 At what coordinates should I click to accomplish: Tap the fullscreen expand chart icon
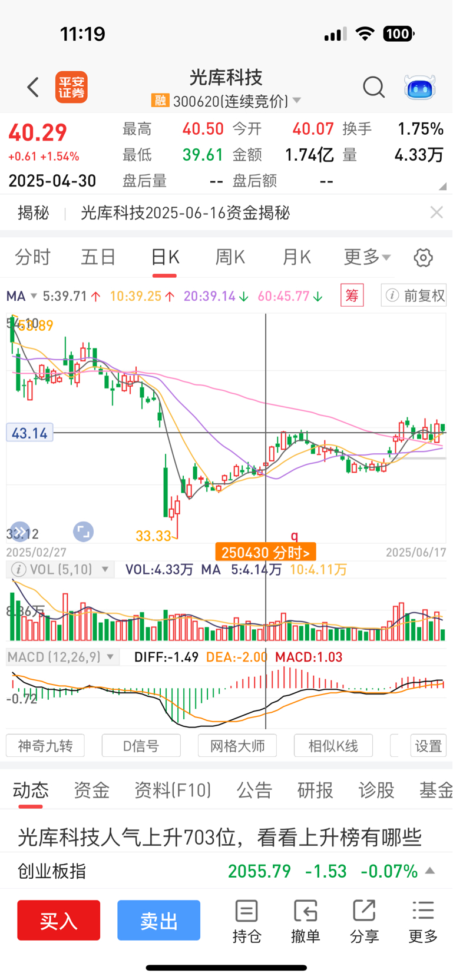pyautogui.click(x=83, y=531)
